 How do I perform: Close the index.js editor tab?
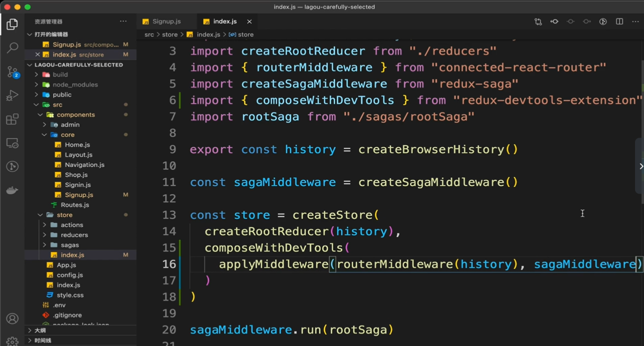pyautogui.click(x=250, y=22)
